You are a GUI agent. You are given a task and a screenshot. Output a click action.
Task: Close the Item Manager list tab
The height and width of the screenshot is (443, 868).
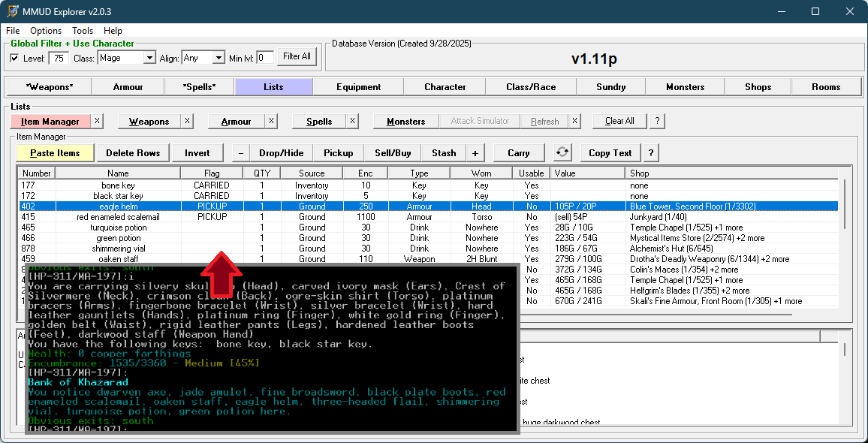click(x=98, y=121)
